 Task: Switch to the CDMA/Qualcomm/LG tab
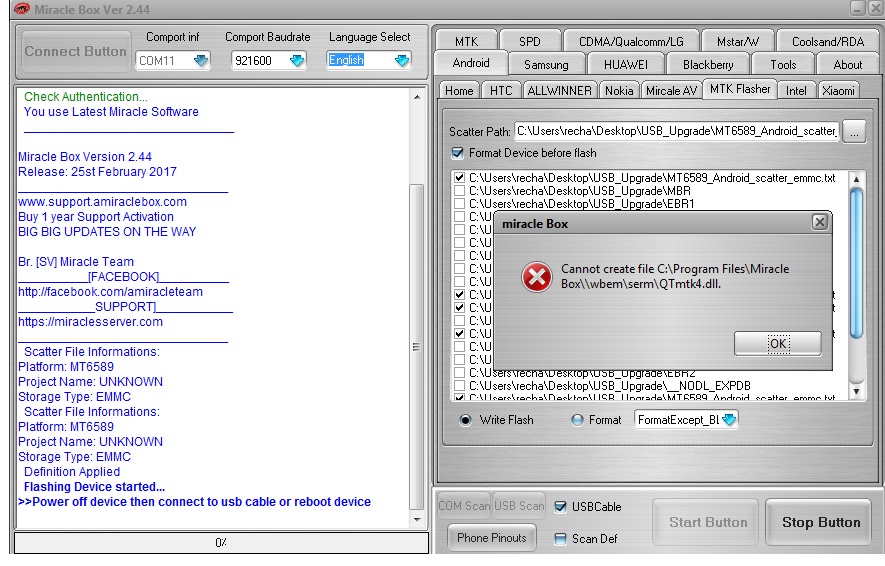click(631, 42)
